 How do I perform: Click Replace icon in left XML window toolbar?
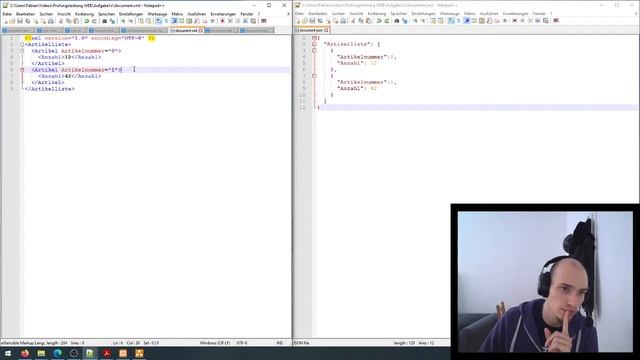[112, 21]
